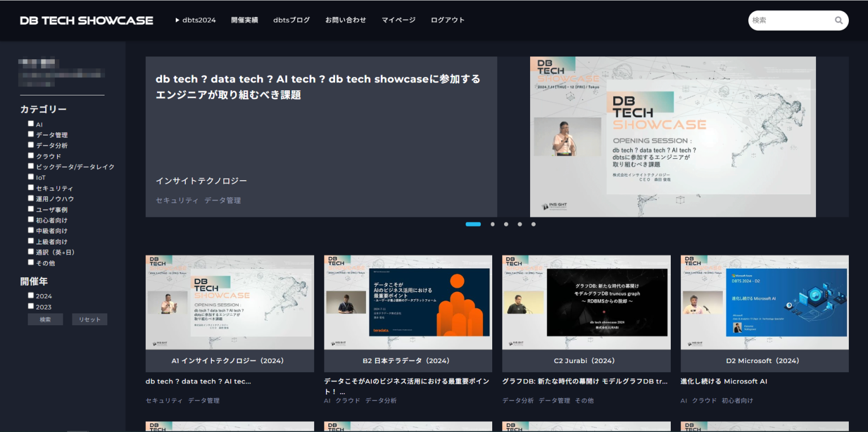Screen dimensions: 868x432
Task: Open card title 'db tech ? data tech ? AI tec...'
Action: (198, 382)
